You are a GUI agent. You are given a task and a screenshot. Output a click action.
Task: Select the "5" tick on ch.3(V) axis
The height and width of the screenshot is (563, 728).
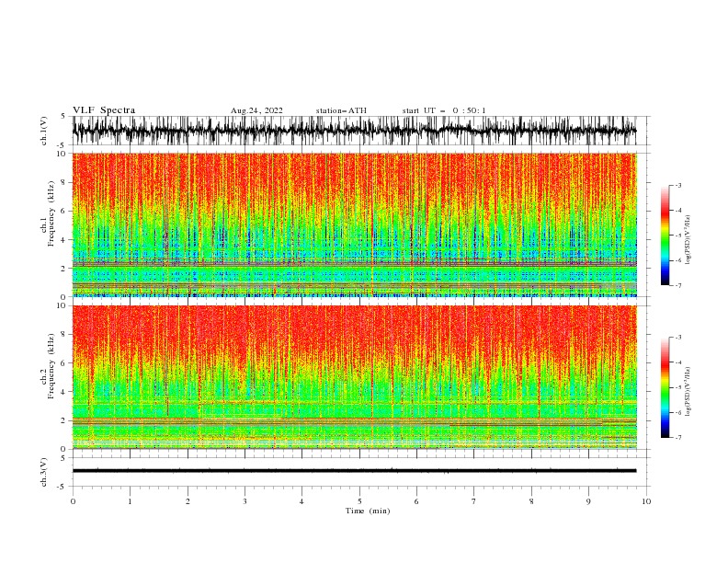click(64, 458)
